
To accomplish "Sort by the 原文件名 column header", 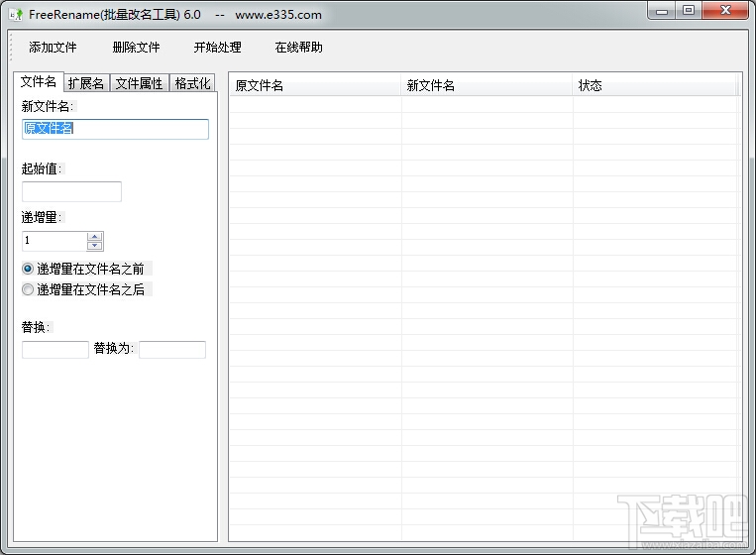I will tap(315, 85).
